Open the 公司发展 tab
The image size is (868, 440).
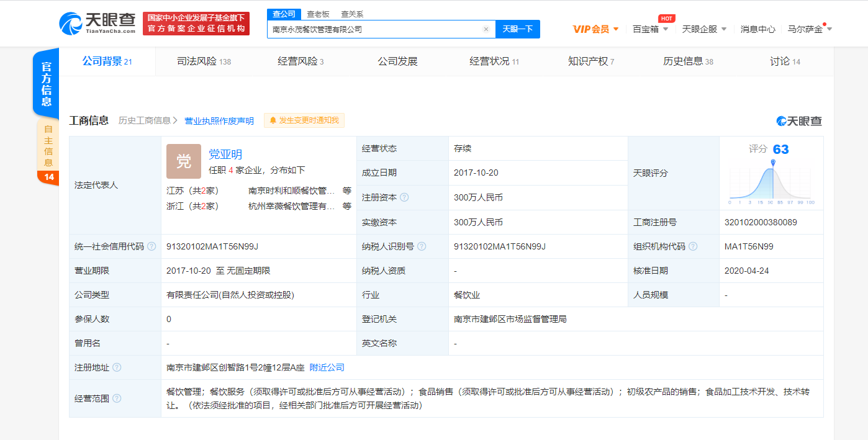397,61
